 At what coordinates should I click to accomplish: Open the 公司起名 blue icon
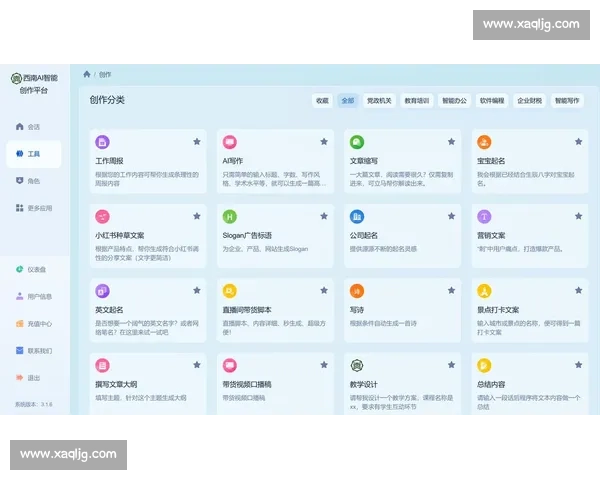coord(357,217)
